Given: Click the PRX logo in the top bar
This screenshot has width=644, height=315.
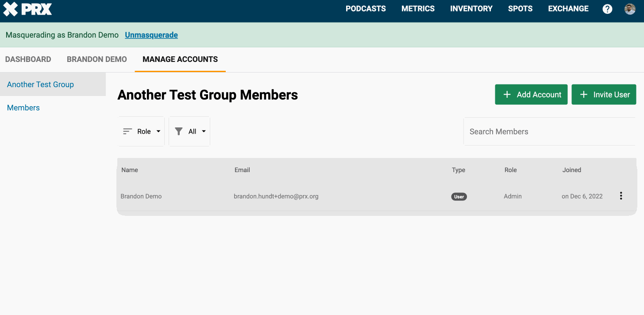Looking at the screenshot, I should (x=27, y=9).
